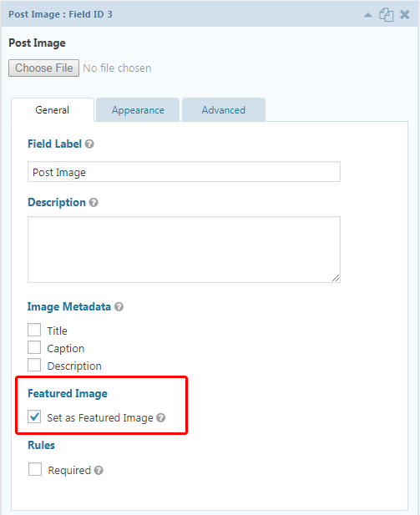View help icon for Set as Featured Image
The height and width of the screenshot is (515, 420).
(x=160, y=418)
